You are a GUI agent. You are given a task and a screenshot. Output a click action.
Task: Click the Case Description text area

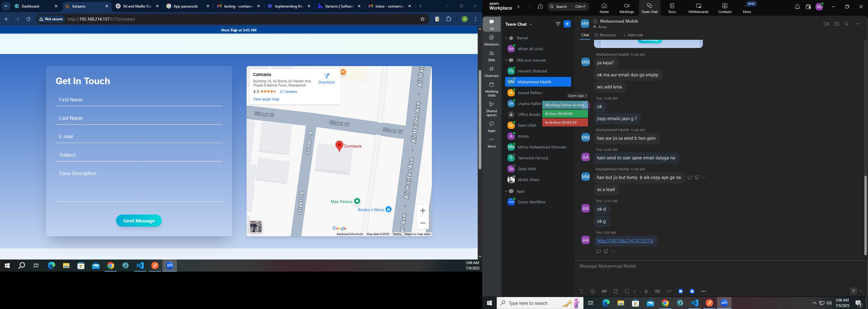139,185
